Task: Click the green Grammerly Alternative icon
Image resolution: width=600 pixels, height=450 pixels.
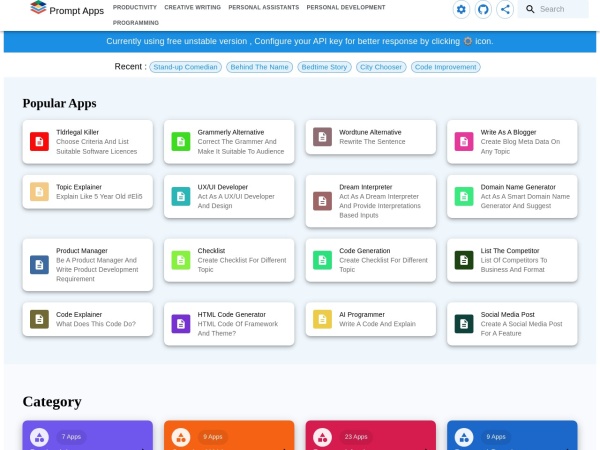Action: pos(180,141)
